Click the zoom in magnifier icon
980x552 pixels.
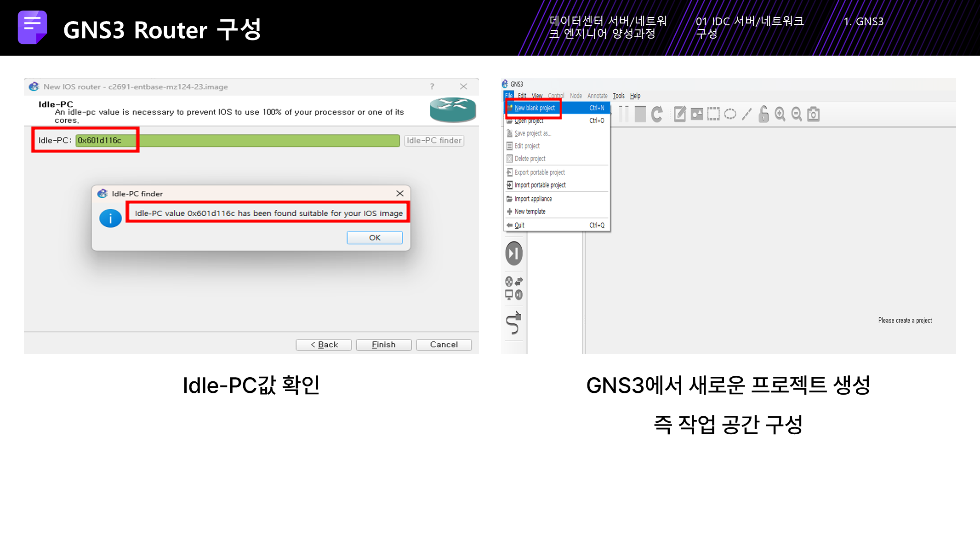tap(780, 114)
